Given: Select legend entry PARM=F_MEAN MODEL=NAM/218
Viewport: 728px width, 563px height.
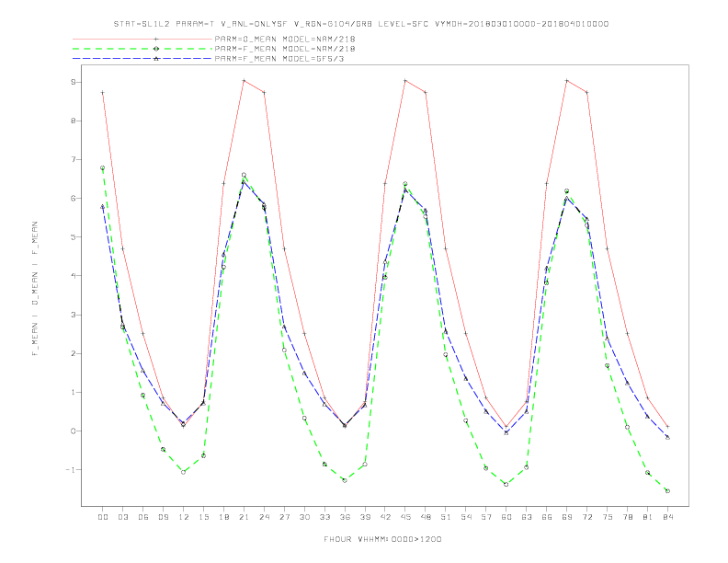Looking at the screenshot, I should click(x=285, y=49).
